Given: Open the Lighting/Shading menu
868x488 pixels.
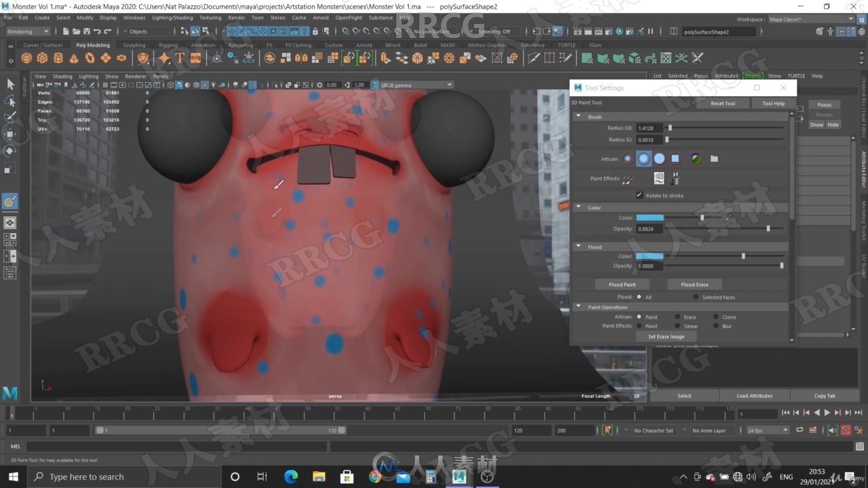Looking at the screenshot, I should 172,18.
